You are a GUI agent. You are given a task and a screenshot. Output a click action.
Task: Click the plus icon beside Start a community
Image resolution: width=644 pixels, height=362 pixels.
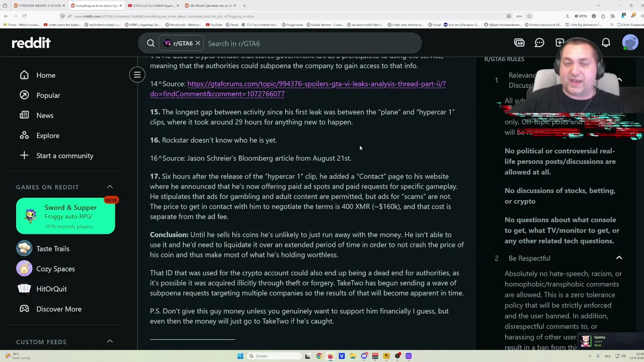tap(24, 155)
